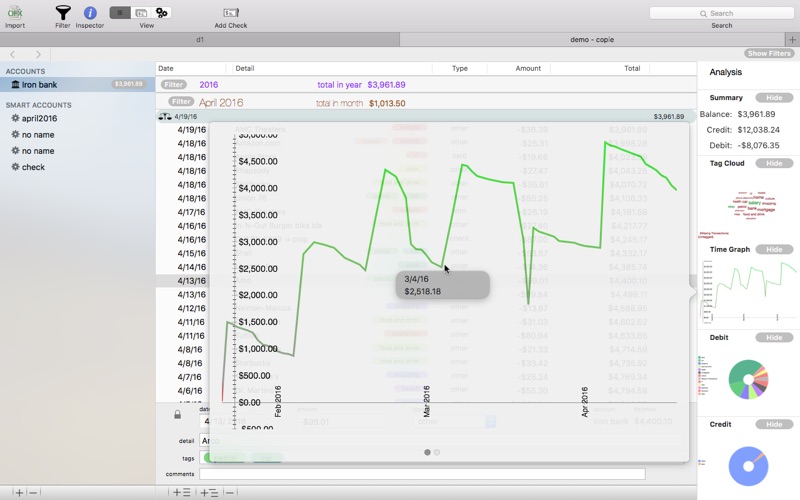Image resolution: width=800 pixels, height=500 pixels.
Task: Sort by the Amount column header
Action: [528, 68]
